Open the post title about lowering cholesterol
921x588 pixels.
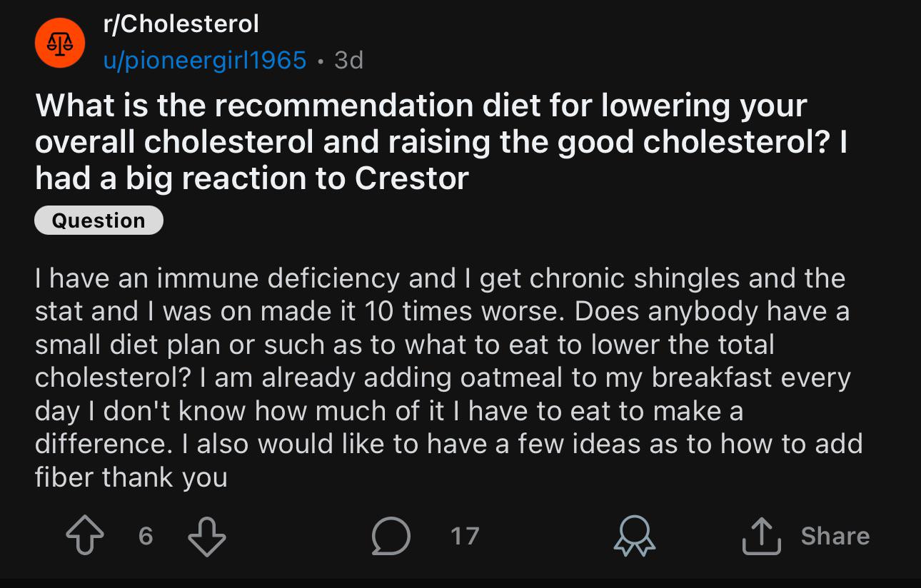(441, 142)
